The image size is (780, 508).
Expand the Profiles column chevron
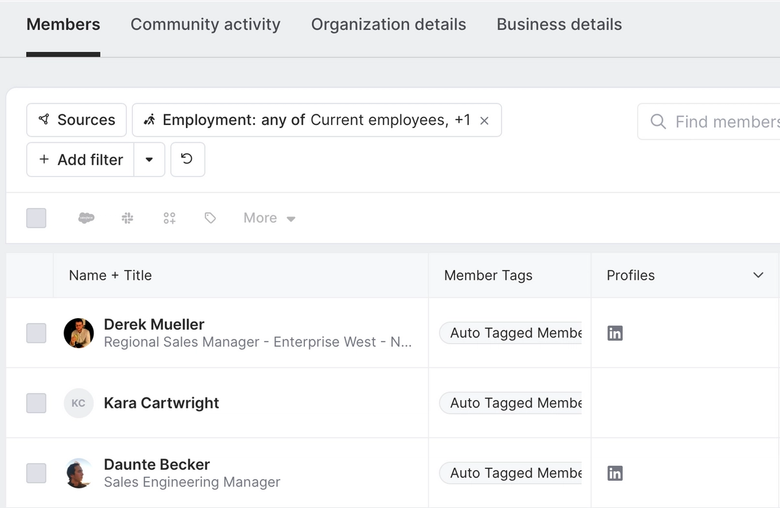pos(758,275)
